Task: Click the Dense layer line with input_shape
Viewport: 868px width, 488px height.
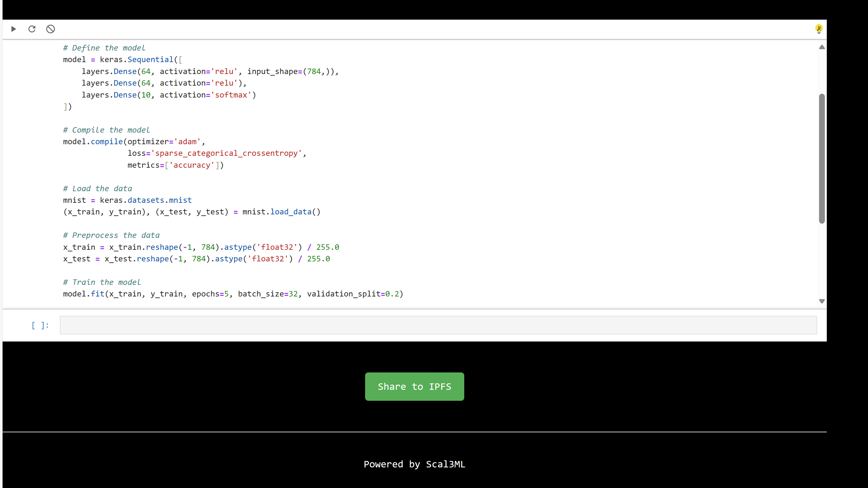Action: pyautogui.click(x=210, y=71)
